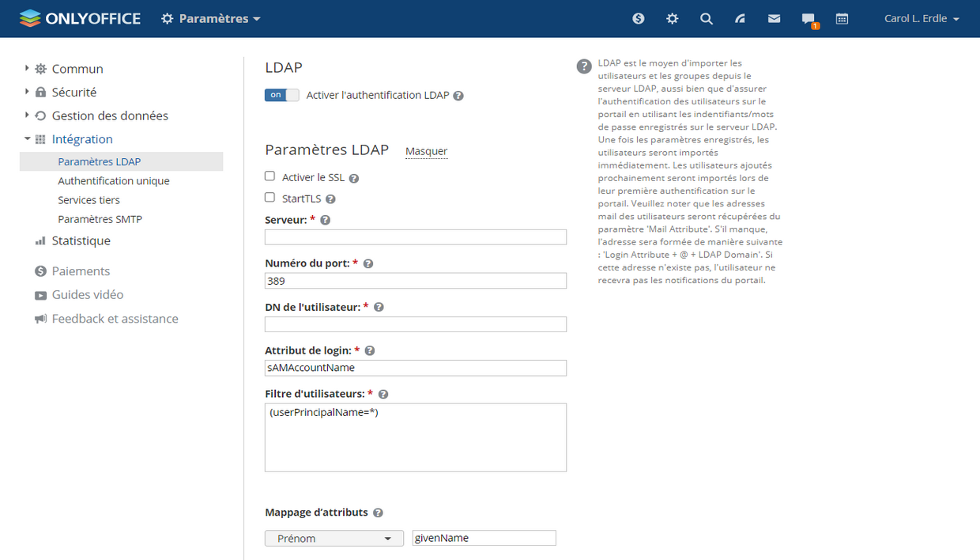
Task: Check the Activer le SSL checkbox
Action: tap(269, 176)
